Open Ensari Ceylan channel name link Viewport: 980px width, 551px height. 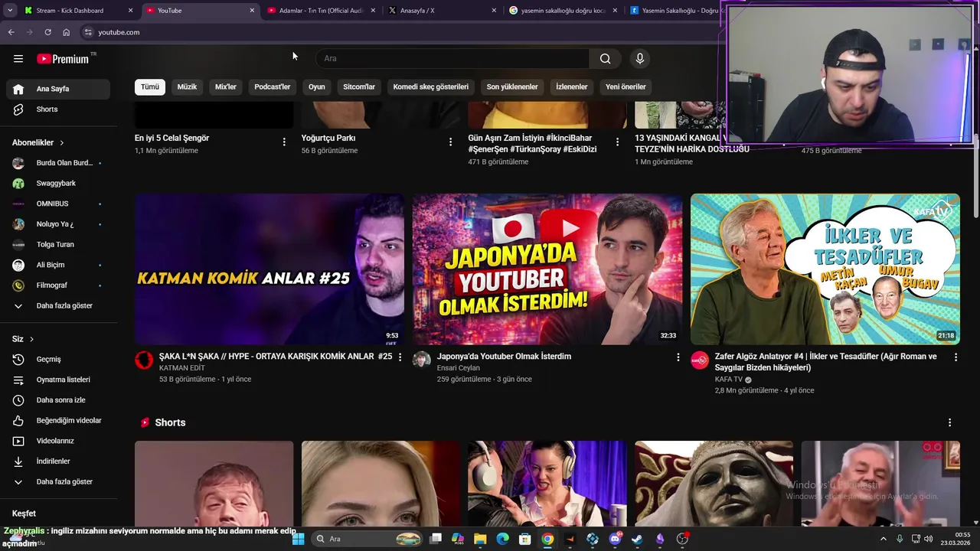click(x=459, y=368)
